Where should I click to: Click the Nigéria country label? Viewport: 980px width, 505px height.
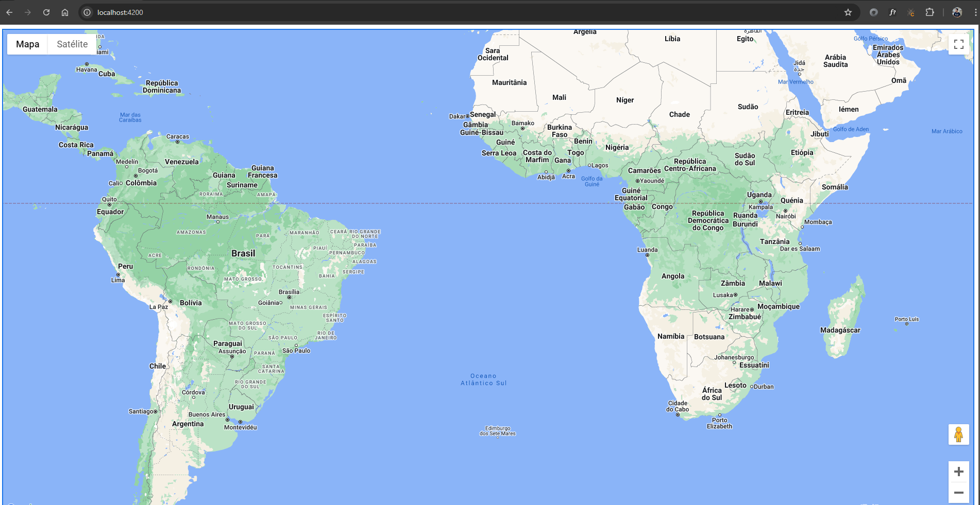[x=617, y=147]
